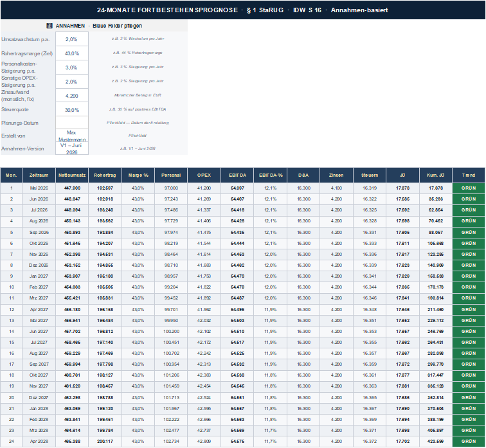Click the 'Erstellt von' label
Image resolution: width=486 pixels, height=448 pixels.
tap(14, 136)
